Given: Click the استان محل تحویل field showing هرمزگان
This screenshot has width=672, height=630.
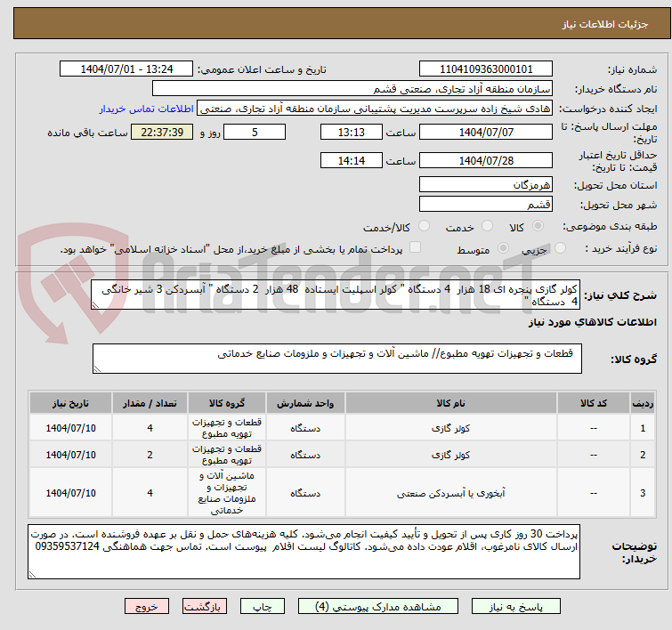Looking at the screenshot, I should click(x=485, y=184).
